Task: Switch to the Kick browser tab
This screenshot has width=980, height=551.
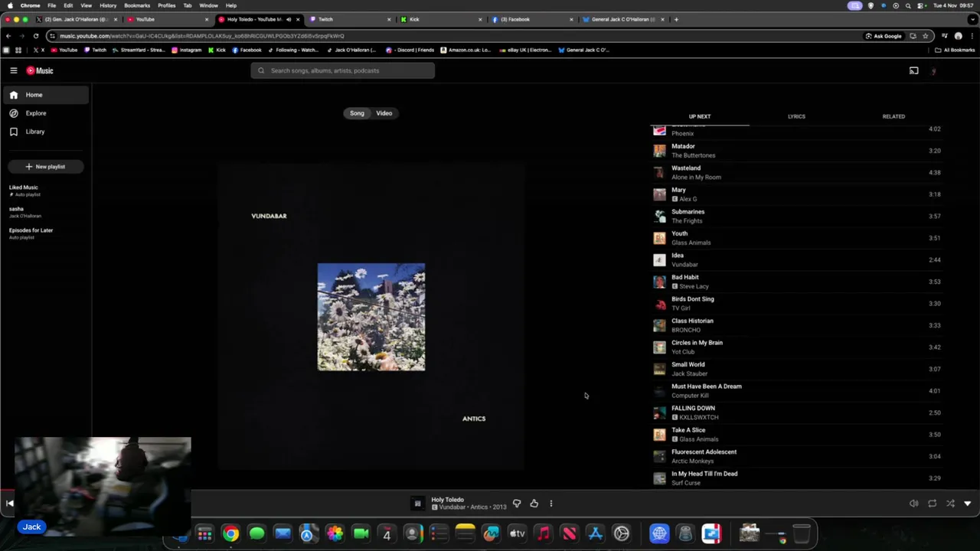Action: (440, 19)
